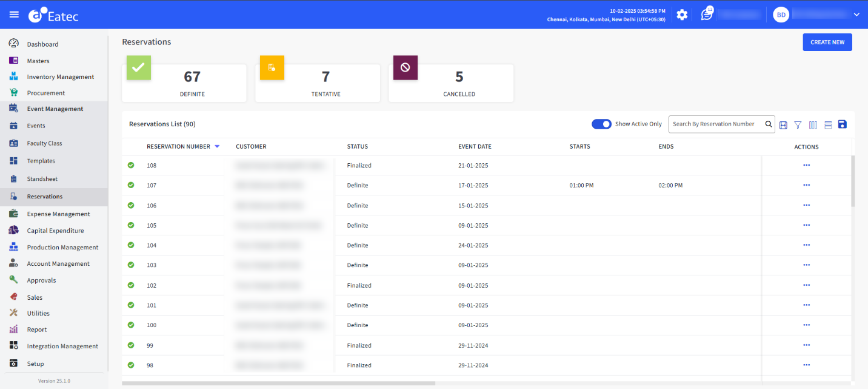The image size is (868, 389).
Task: Focus the Search By Reservation Number field
Action: pyautogui.click(x=716, y=124)
